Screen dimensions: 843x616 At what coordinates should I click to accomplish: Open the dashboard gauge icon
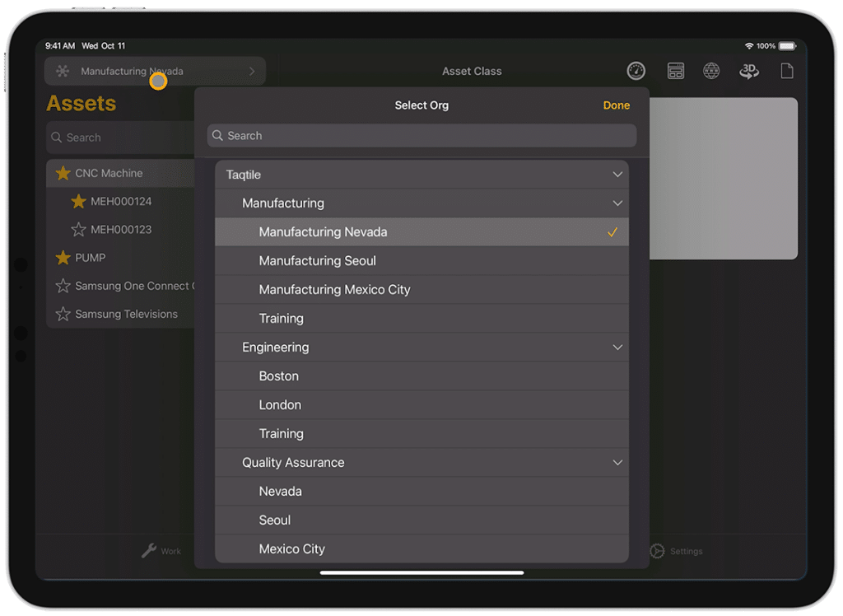pyautogui.click(x=636, y=72)
